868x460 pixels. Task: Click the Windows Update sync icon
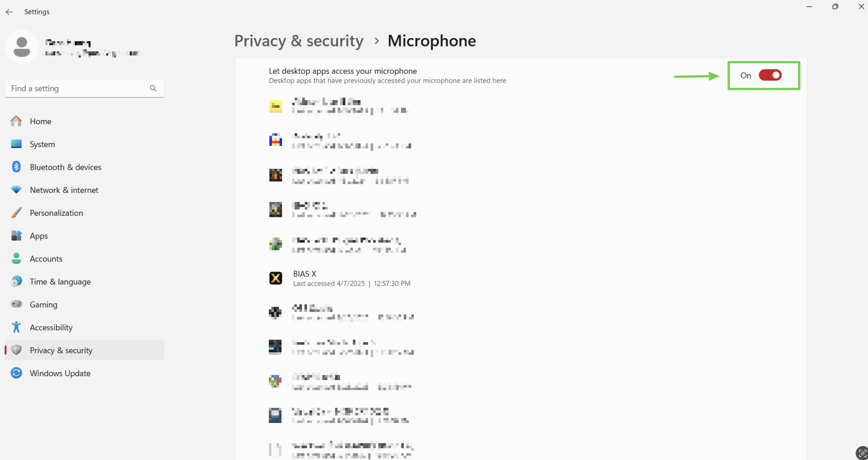(x=16, y=373)
